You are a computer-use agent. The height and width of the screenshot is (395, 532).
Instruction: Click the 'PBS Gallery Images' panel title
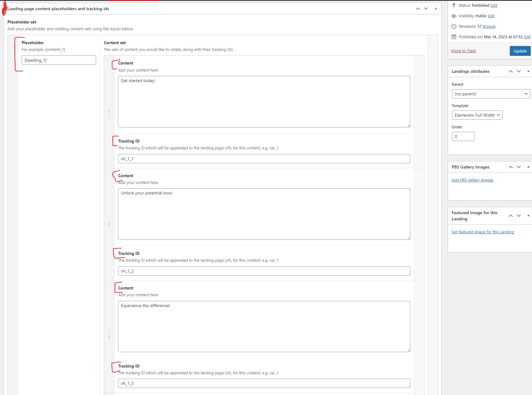[470, 167]
